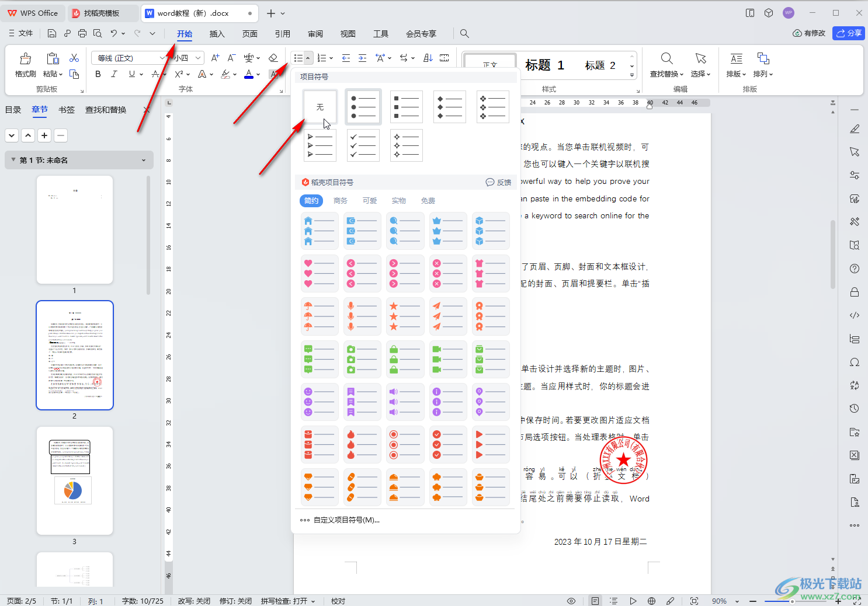Open the 视图 ribbon tab
This screenshot has width=868, height=606.
(348, 34)
